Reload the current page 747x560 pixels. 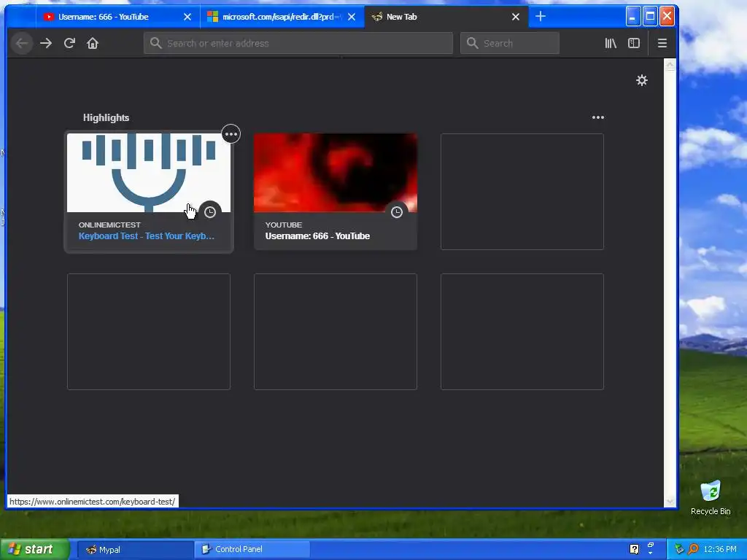point(69,43)
